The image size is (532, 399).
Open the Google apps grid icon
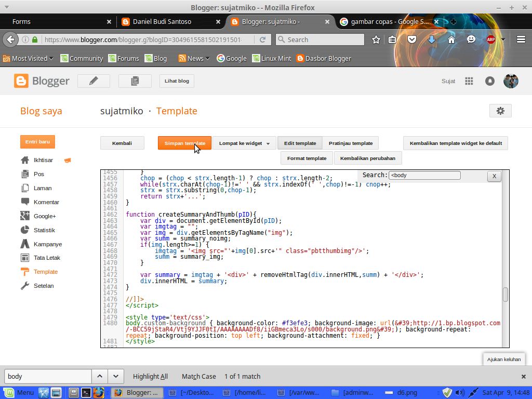pyautogui.click(x=469, y=81)
